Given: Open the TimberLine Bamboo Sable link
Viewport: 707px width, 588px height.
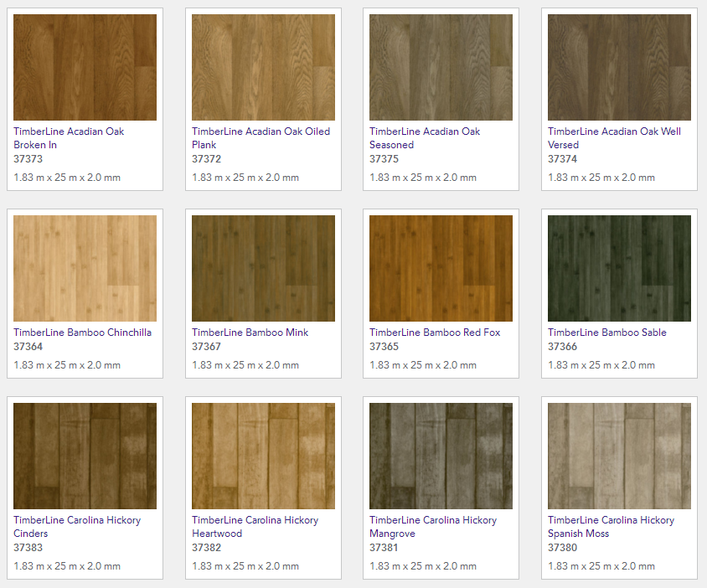Looking at the screenshot, I should pos(606,333).
